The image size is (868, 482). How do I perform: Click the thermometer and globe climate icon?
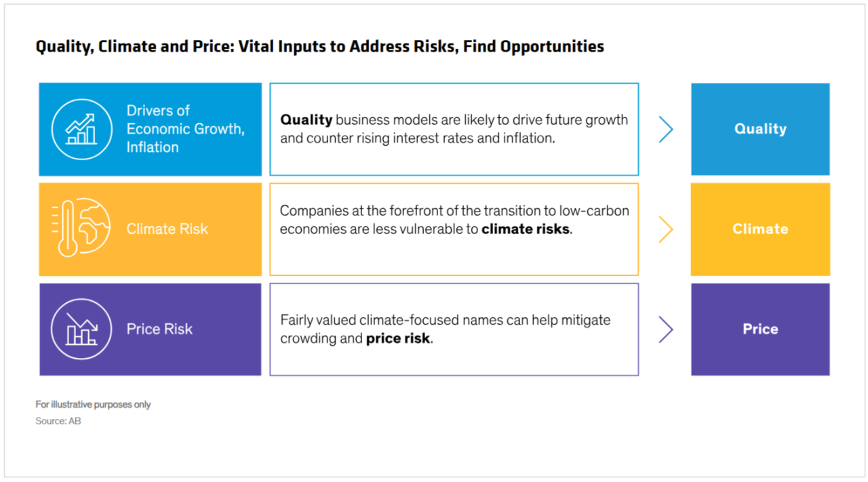[81, 228]
